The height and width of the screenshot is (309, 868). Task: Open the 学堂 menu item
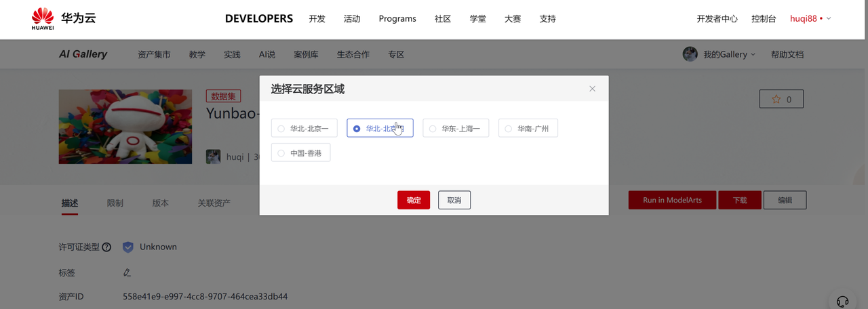tap(477, 19)
